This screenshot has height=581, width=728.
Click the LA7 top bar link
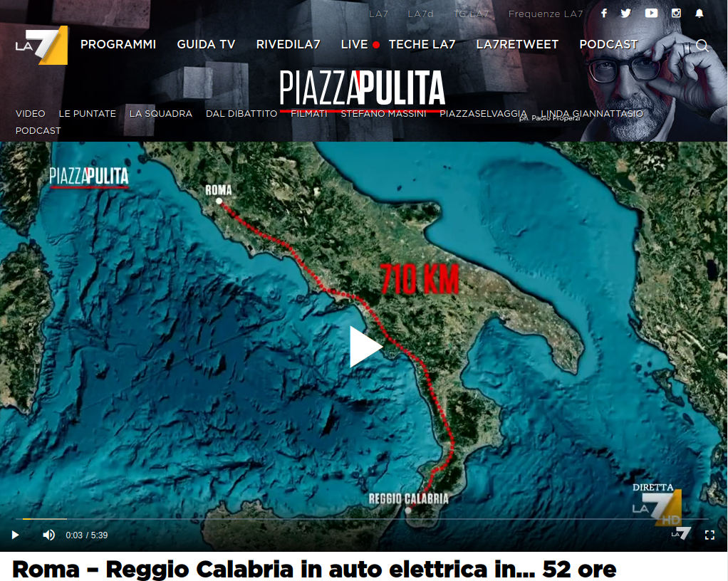coord(378,14)
